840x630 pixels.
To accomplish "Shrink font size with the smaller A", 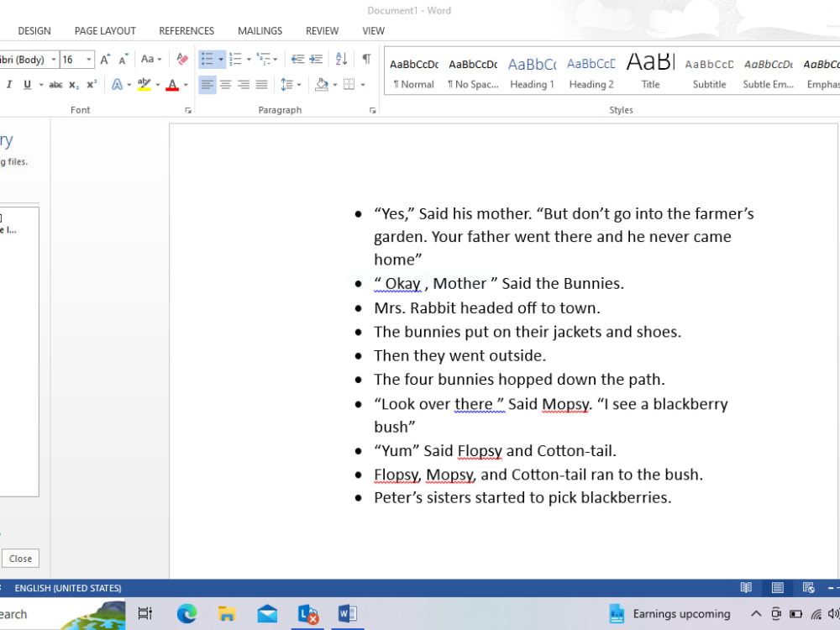I will (x=123, y=59).
